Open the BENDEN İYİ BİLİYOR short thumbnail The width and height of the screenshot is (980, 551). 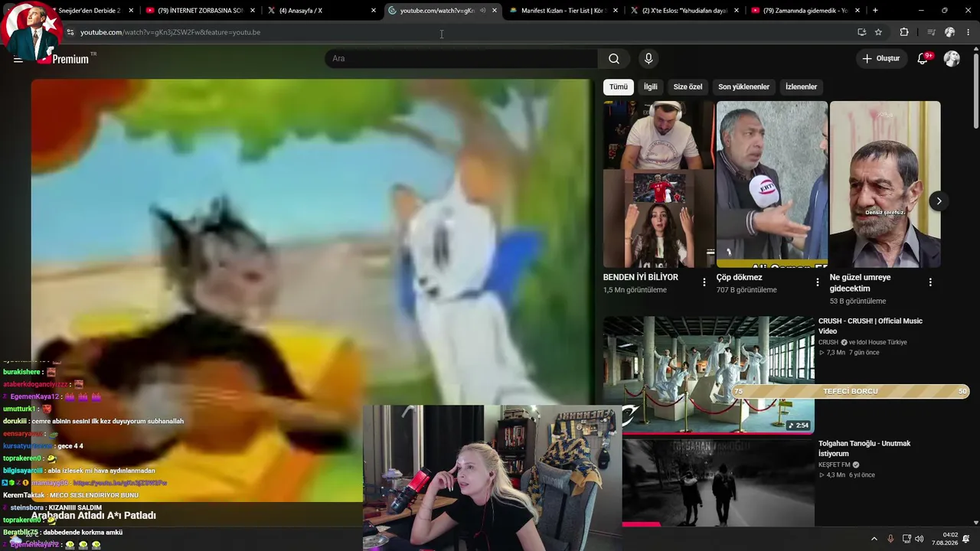(658, 184)
